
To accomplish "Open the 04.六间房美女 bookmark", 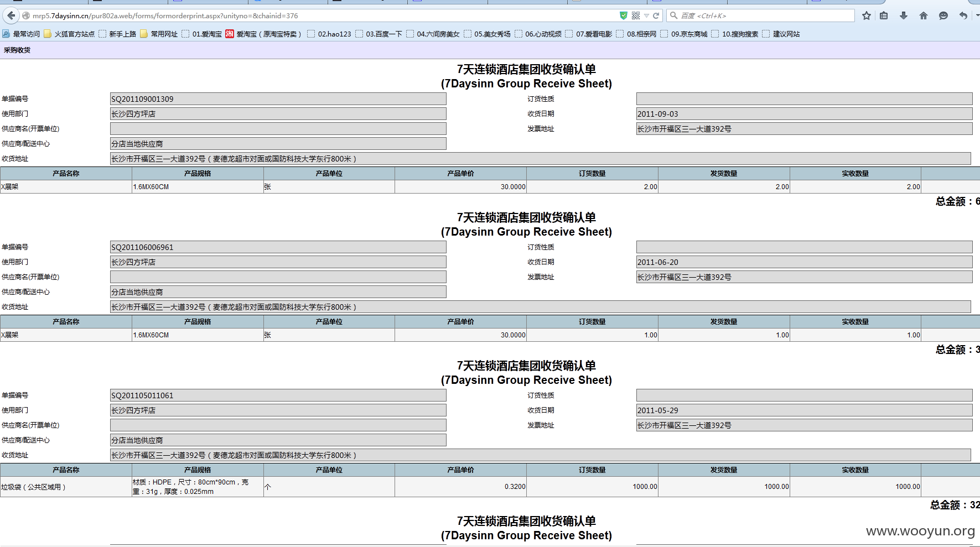I will [433, 34].
